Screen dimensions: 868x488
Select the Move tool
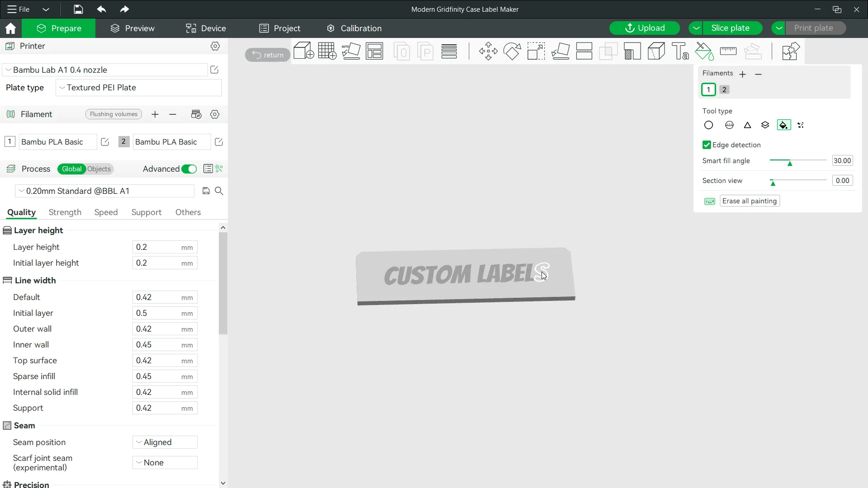[488, 51]
